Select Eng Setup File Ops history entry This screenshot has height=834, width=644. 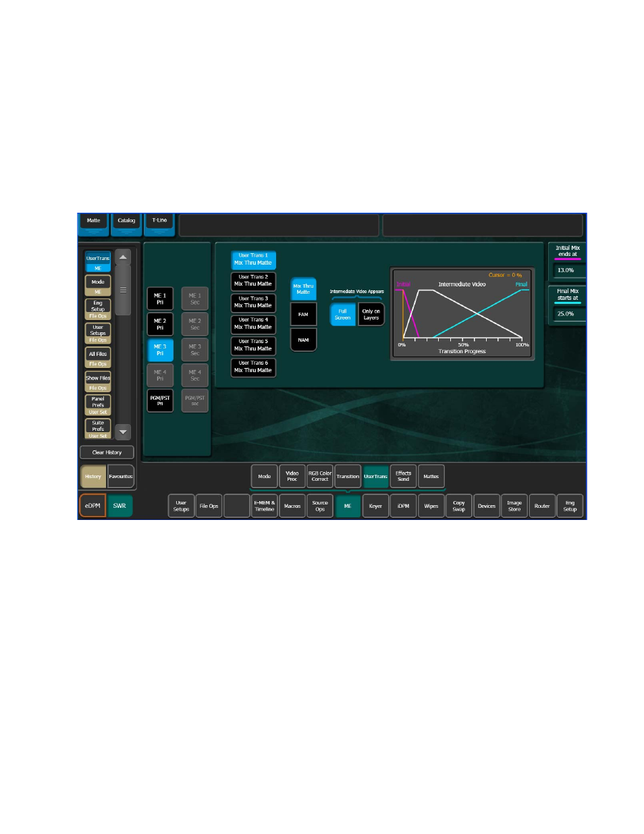point(98,309)
